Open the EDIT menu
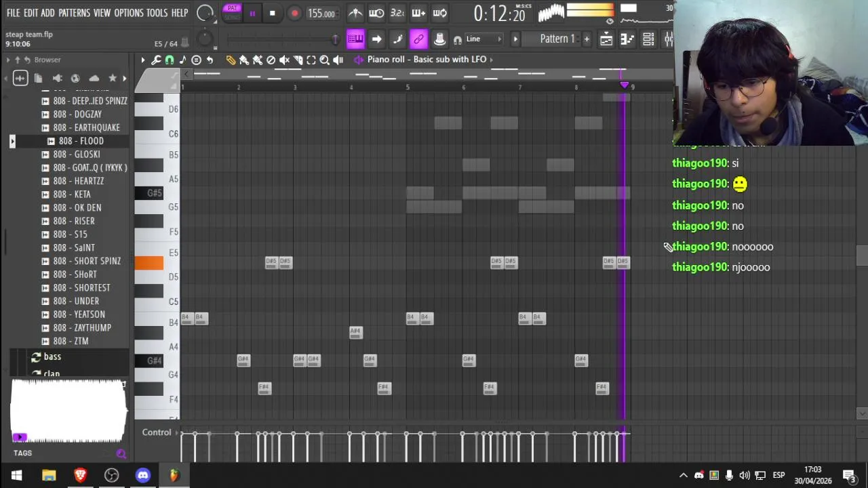 [x=31, y=13]
